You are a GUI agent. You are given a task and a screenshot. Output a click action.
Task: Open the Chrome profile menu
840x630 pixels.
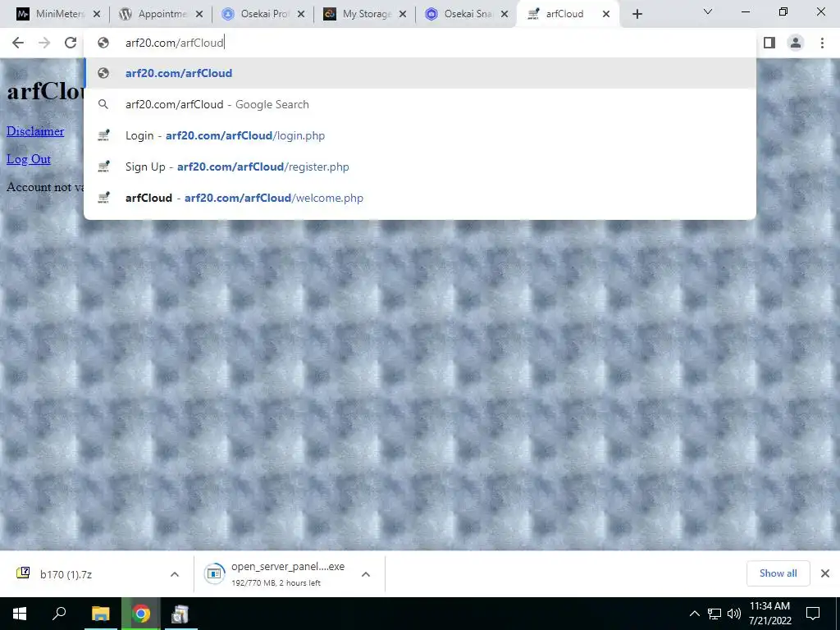click(x=796, y=43)
